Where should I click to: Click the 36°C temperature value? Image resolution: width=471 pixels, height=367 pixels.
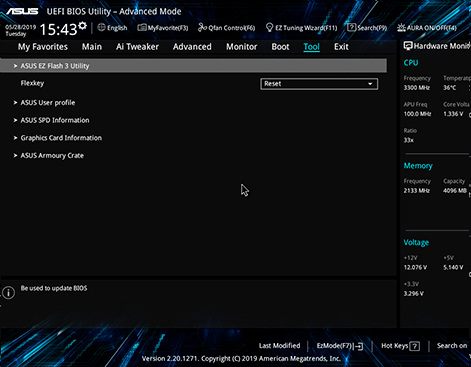(449, 88)
